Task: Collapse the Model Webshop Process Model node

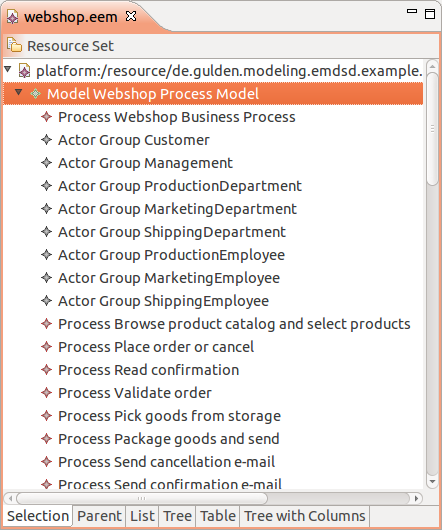Action: point(19,92)
